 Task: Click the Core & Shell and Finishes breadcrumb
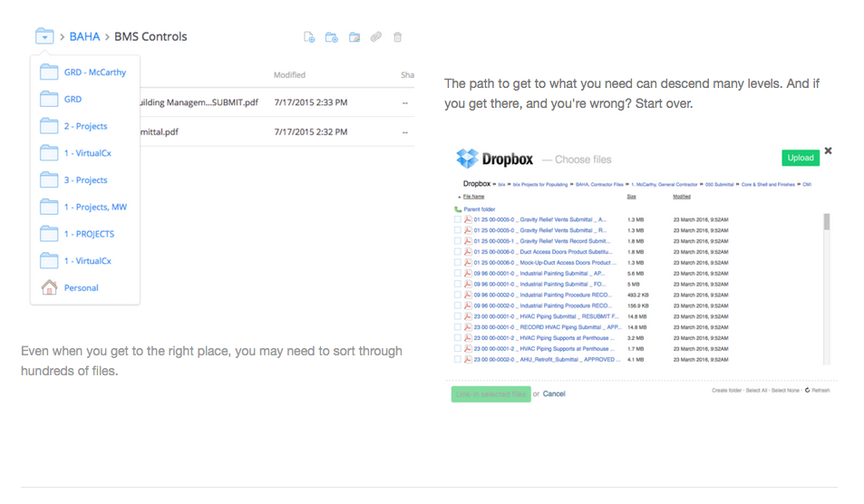pyautogui.click(x=768, y=185)
